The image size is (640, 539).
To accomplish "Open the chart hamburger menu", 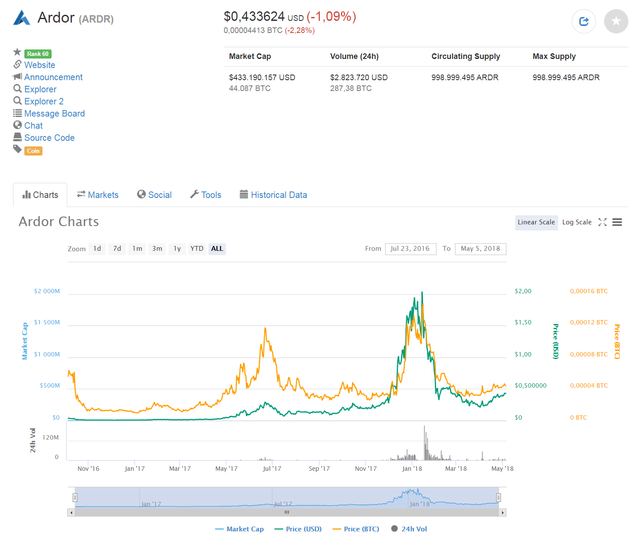I will coord(617,222).
